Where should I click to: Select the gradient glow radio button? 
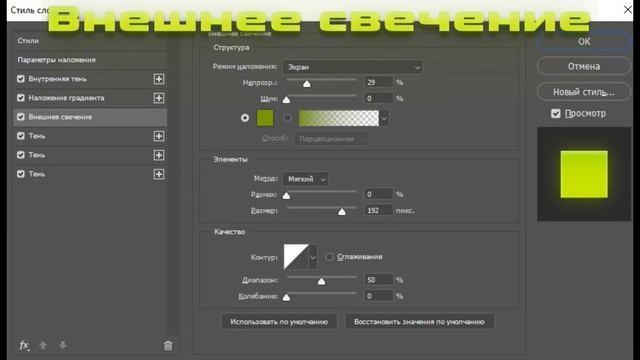point(287,118)
